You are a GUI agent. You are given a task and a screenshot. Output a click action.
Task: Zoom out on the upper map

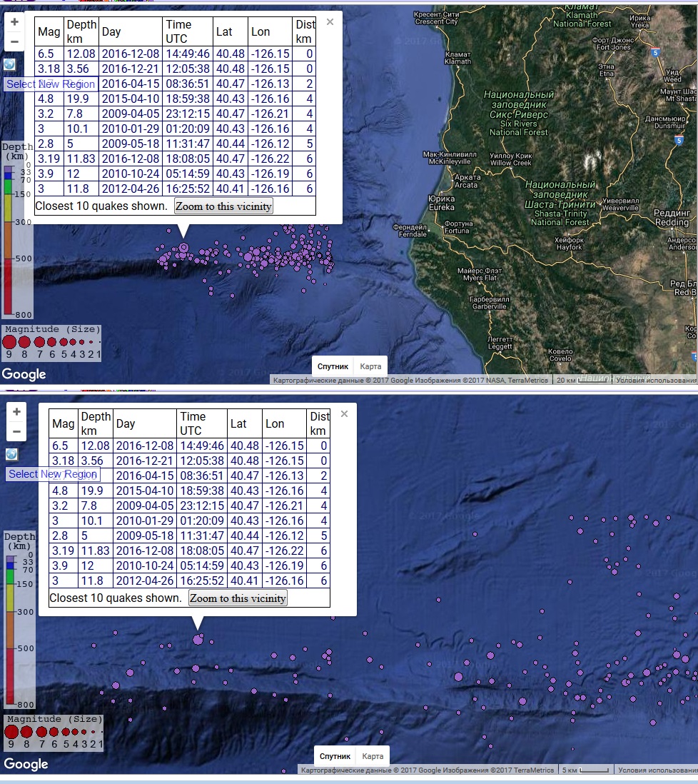point(14,41)
